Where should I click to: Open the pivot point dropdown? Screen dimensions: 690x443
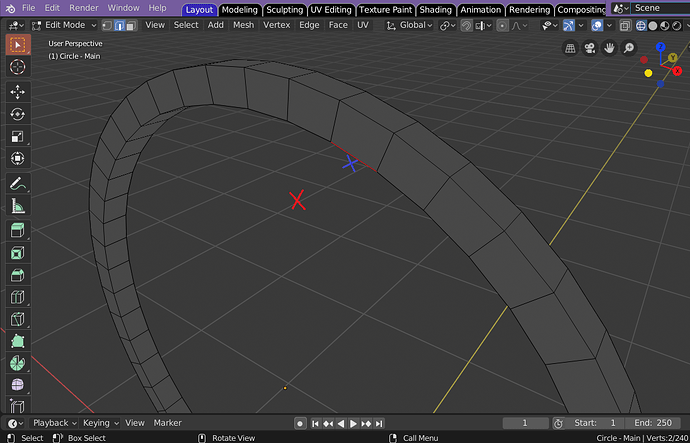(x=448, y=26)
